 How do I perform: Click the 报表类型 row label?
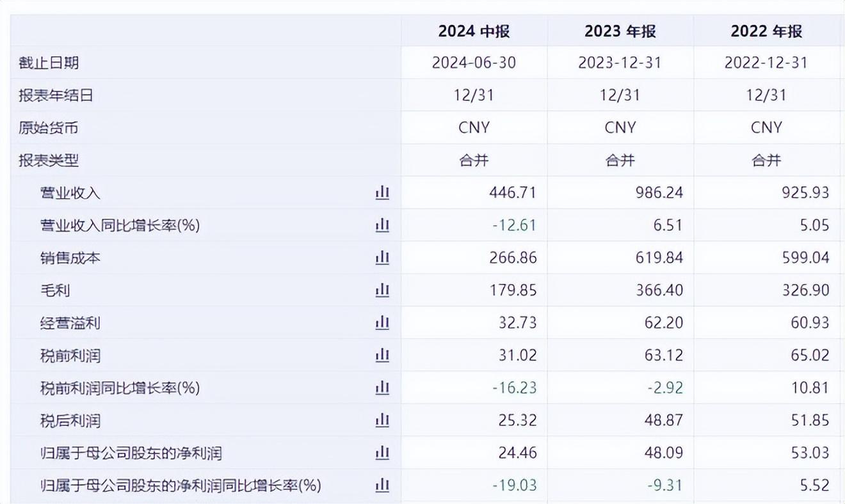49,160
